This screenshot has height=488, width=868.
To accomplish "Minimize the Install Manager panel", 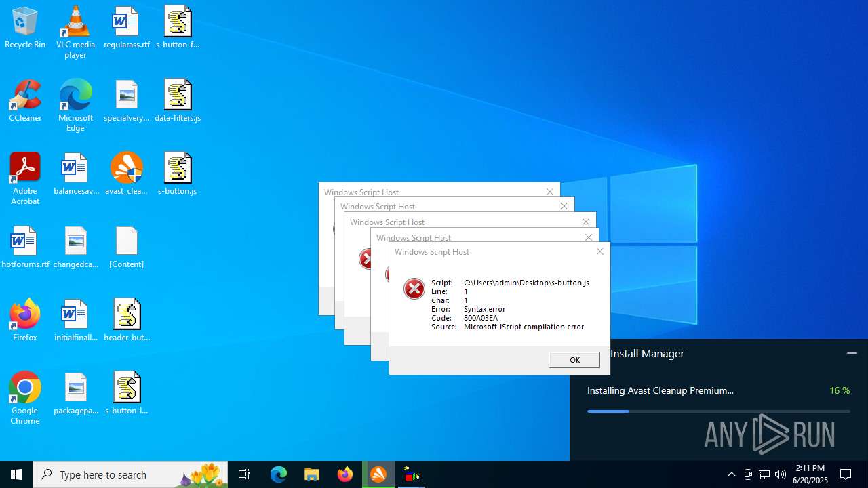I will pos(852,353).
